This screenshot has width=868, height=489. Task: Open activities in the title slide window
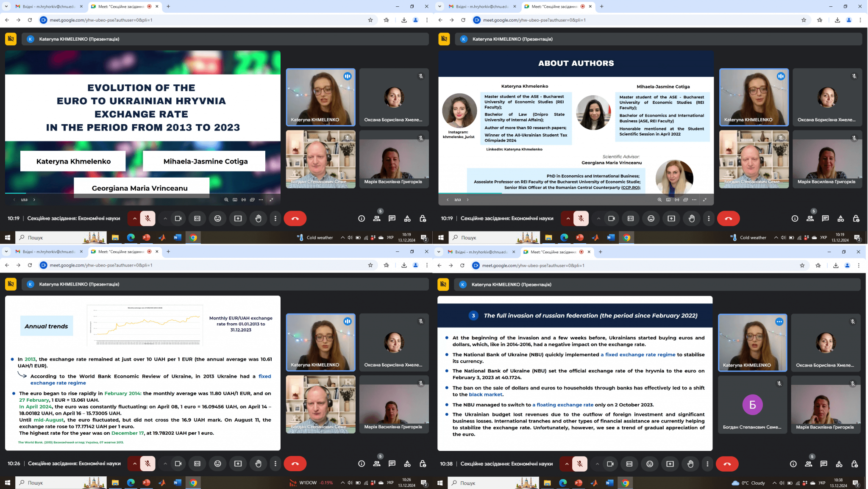(x=407, y=219)
